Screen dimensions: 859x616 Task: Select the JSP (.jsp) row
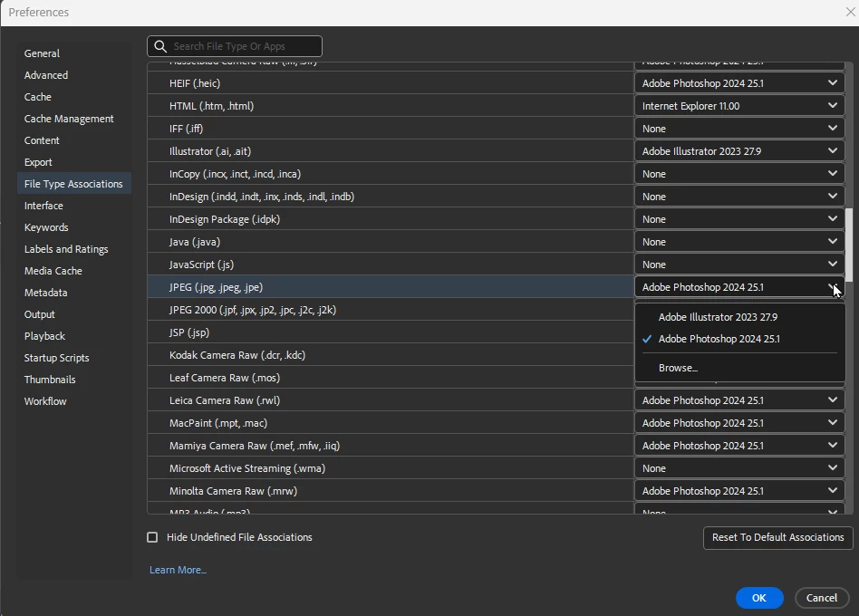tap(390, 332)
